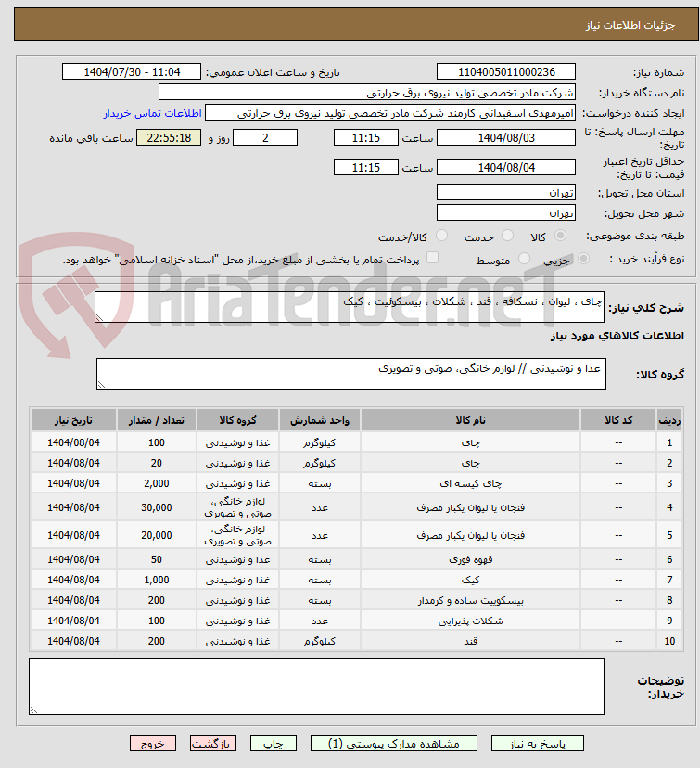Click the announcement date field 1404/07/30 - 11:04
This screenshot has width=700, height=768.
click(131, 71)
